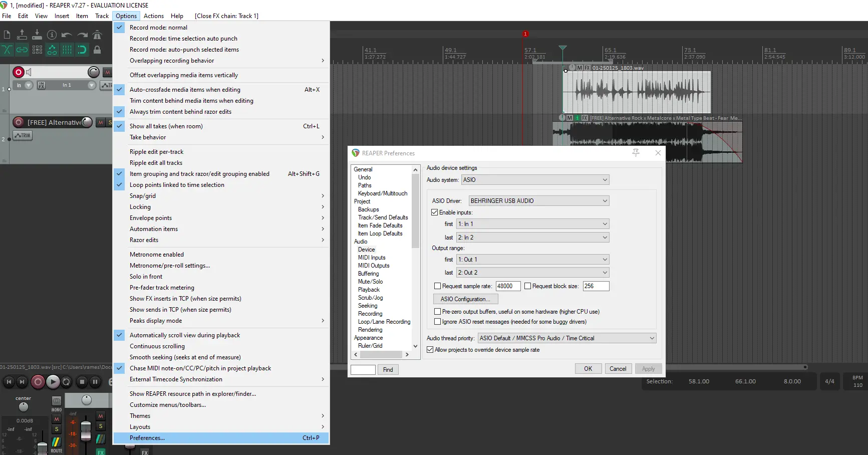Screen dimensions: 868x455
Task: Open first input '1: In 1' dropdown
Action: pyautogui.click(x=533, y=224)
